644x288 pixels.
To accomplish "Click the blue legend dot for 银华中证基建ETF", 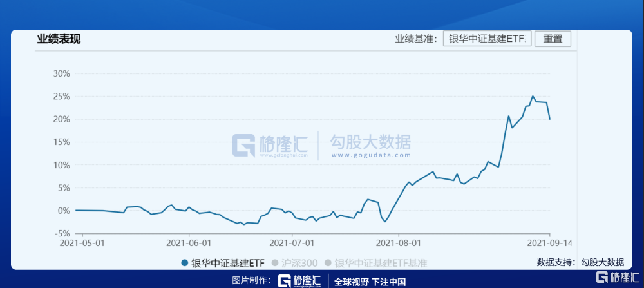I will point(184,263).
